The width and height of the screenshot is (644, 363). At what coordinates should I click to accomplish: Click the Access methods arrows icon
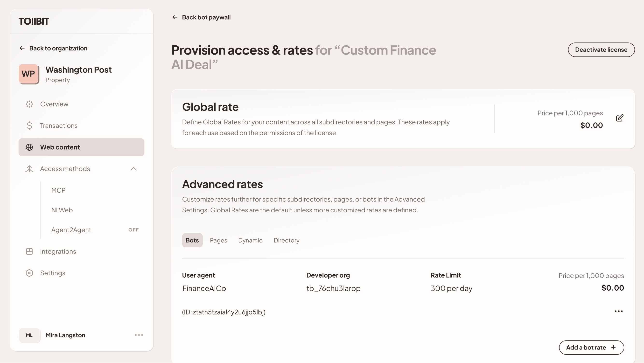point(29,169)
